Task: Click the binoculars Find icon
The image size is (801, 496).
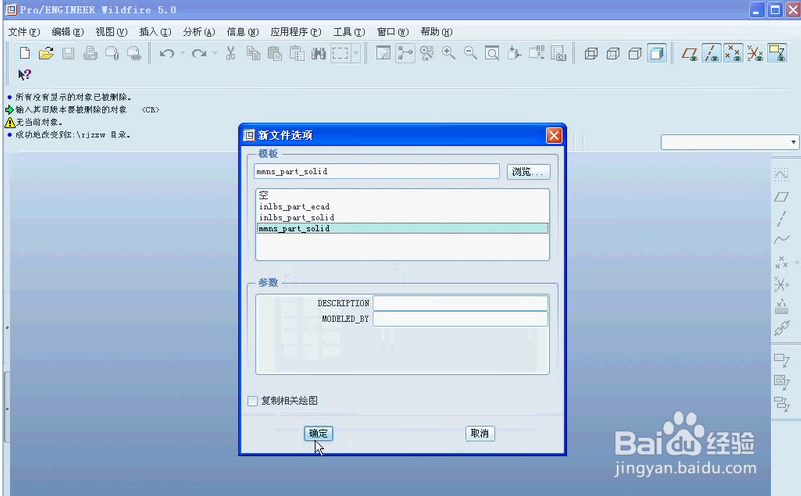Action: 318,53
